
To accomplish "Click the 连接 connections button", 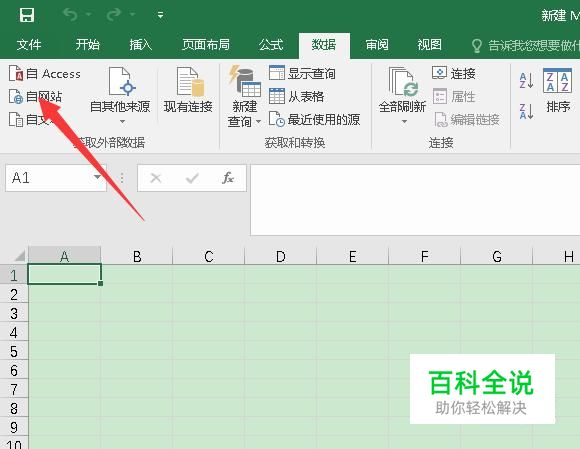I will coord(453,73).
